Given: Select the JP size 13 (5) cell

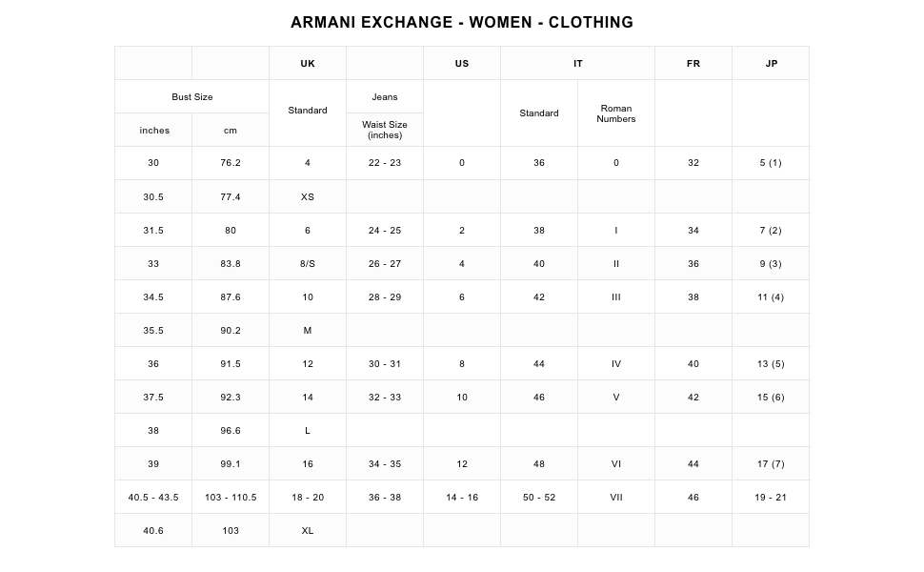Looking at the screenshot, I should (771, 364).
